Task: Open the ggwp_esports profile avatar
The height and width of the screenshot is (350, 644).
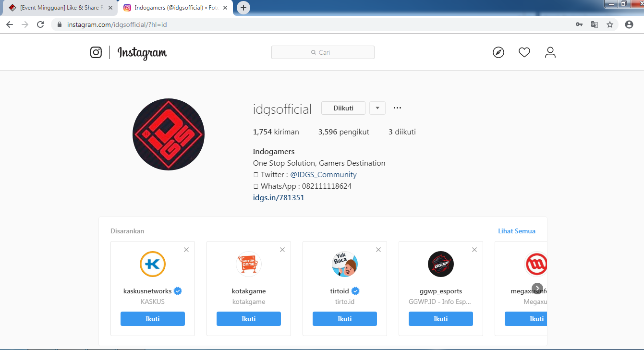Action: click(x=441, y=264)
